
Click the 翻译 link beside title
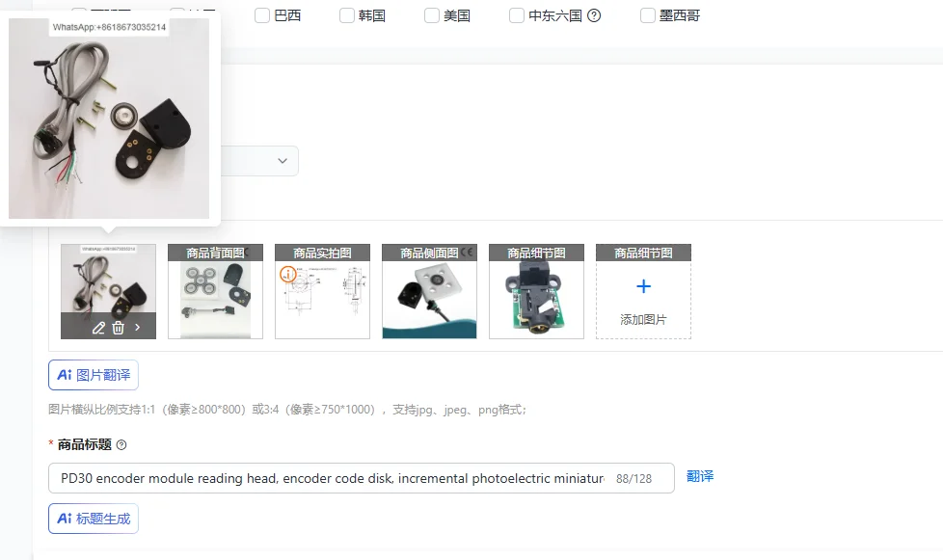coord(700,476)
